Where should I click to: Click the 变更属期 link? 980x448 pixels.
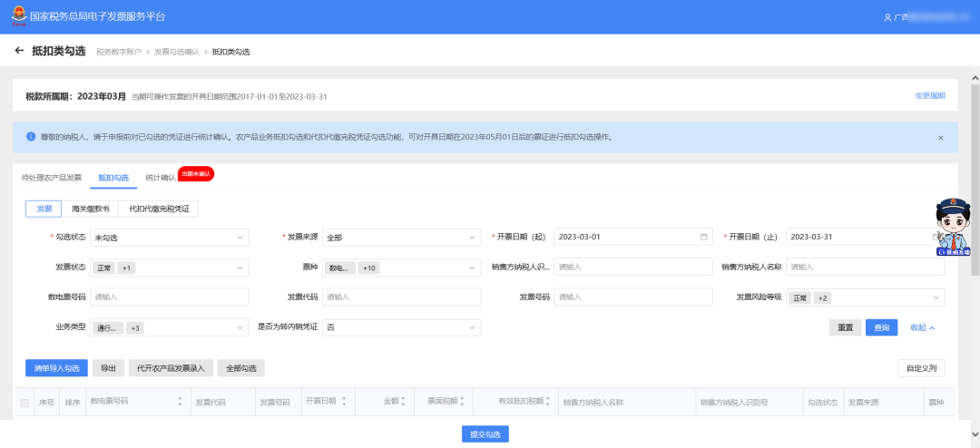pyautogui.click(x=929, y=95)
